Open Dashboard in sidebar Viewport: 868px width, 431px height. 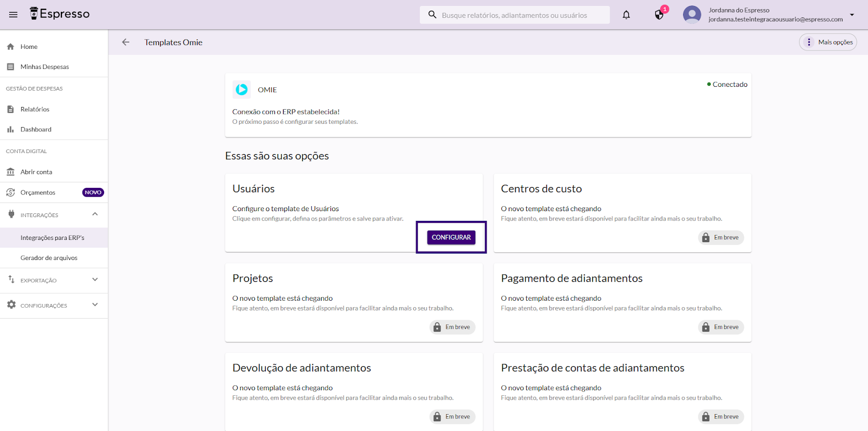54,129
